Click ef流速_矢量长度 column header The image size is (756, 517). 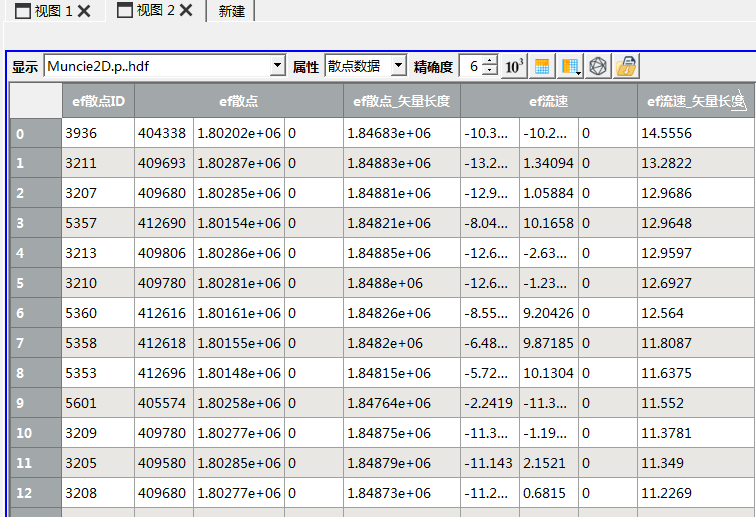click(696, 101)
